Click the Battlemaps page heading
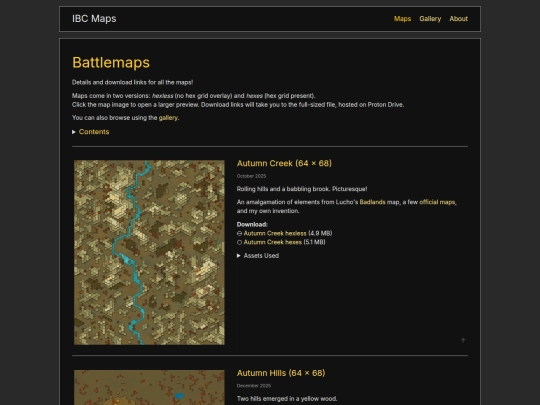540x405 pixels. click(x=111, y=63)
